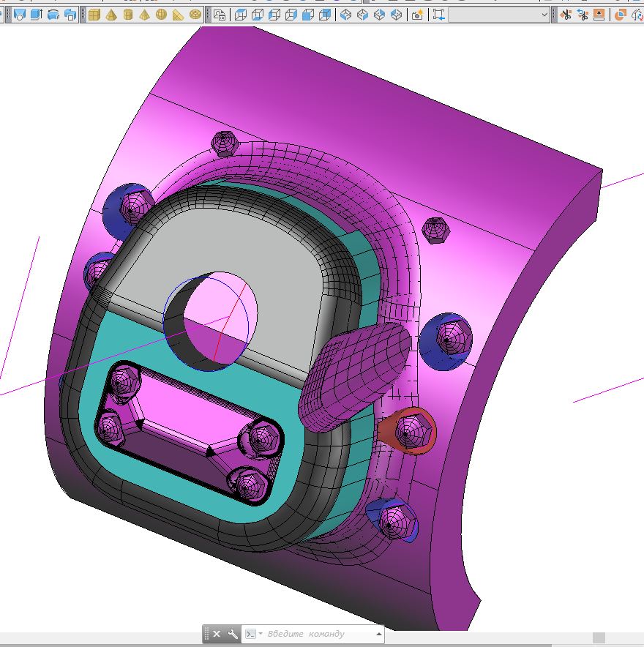
Task: Apply the solid shaded cube visual style
Action: [308, 15]
